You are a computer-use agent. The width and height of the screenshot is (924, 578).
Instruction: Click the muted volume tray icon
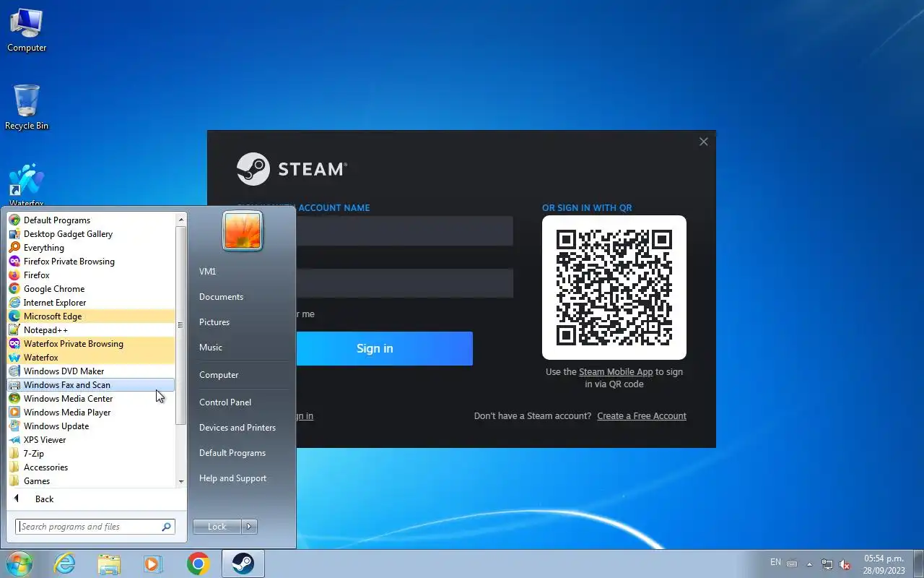point(845,564)
